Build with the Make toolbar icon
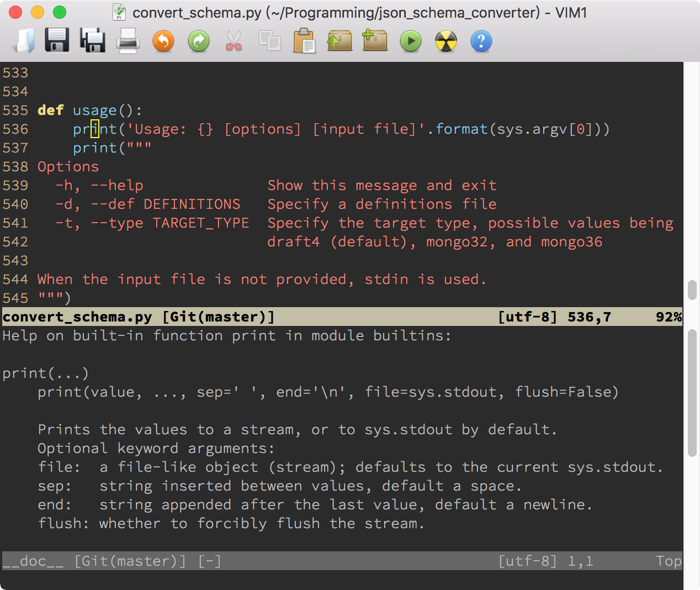The width and height of the screenshot is (700, 590). pyautogui.click(x=446, y=41)
